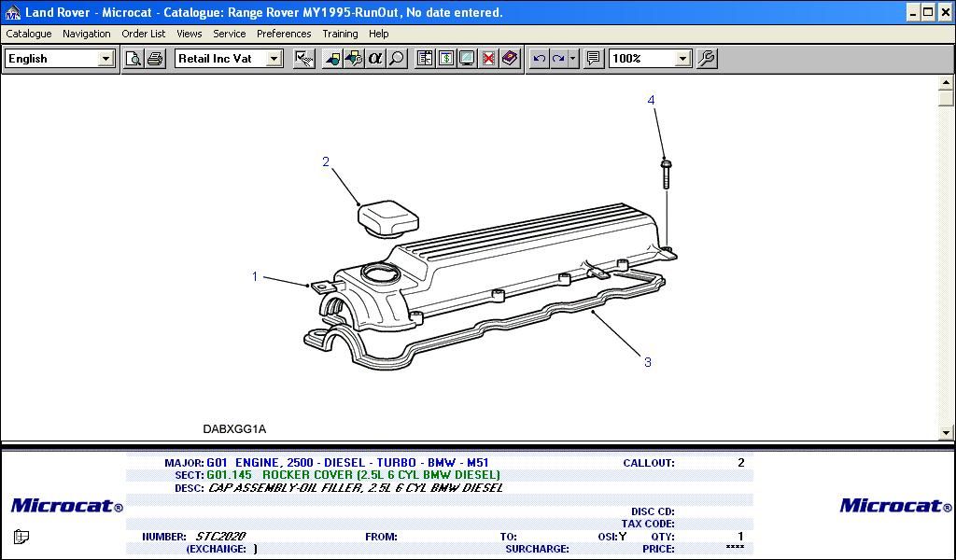Open the Preferences menu
The height and width of the screenshot is (560, 956).
click(284, 34)
